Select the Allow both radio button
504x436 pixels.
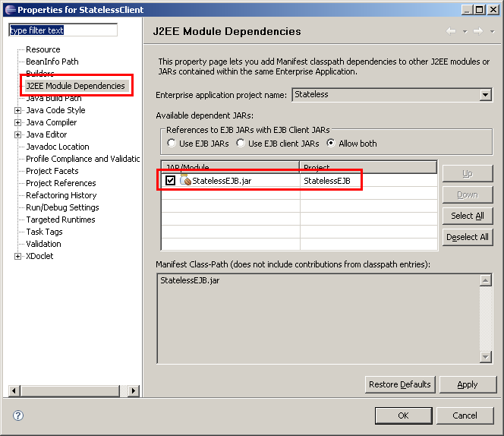(331, 143)
